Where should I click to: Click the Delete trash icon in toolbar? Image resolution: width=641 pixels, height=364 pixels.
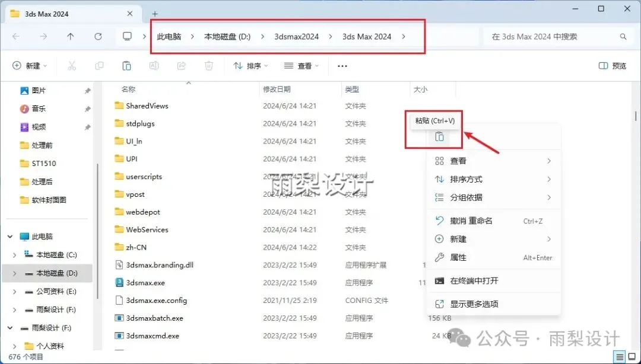click(209, 66)
